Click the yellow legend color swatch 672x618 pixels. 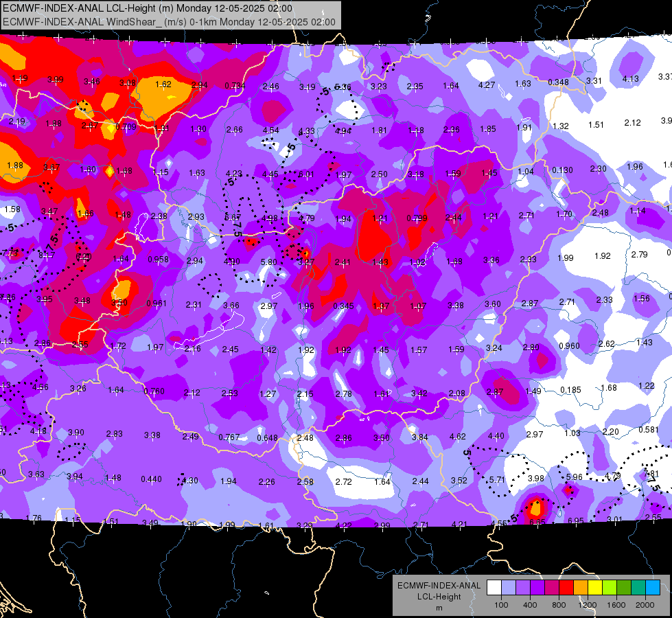pyautogui.click(x=595, y=588)
